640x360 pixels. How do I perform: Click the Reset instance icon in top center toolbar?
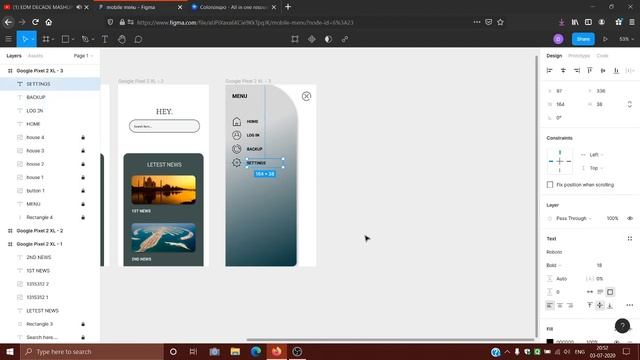coord(295,39)
